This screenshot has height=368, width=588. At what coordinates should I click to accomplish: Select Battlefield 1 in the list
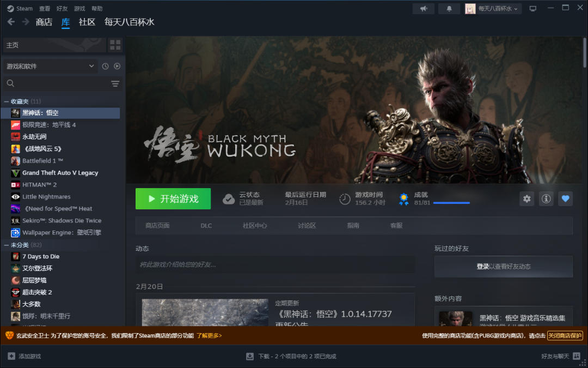60,161
